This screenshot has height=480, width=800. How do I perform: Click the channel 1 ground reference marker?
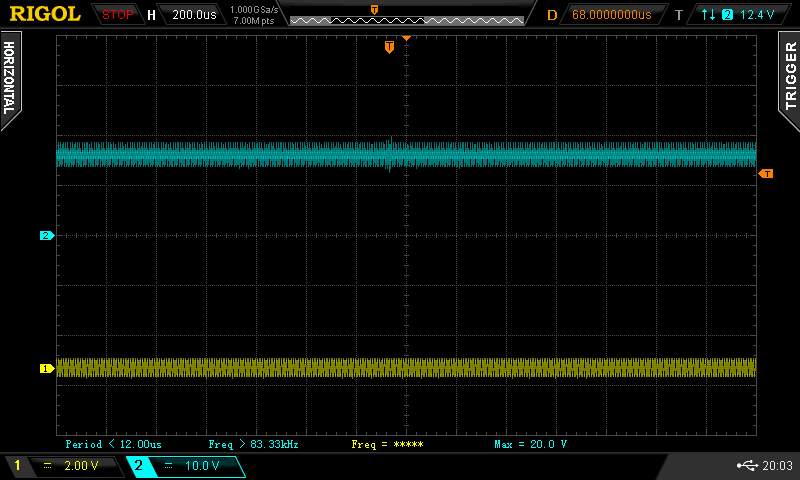pyautogui.click(x=45, y=369)
